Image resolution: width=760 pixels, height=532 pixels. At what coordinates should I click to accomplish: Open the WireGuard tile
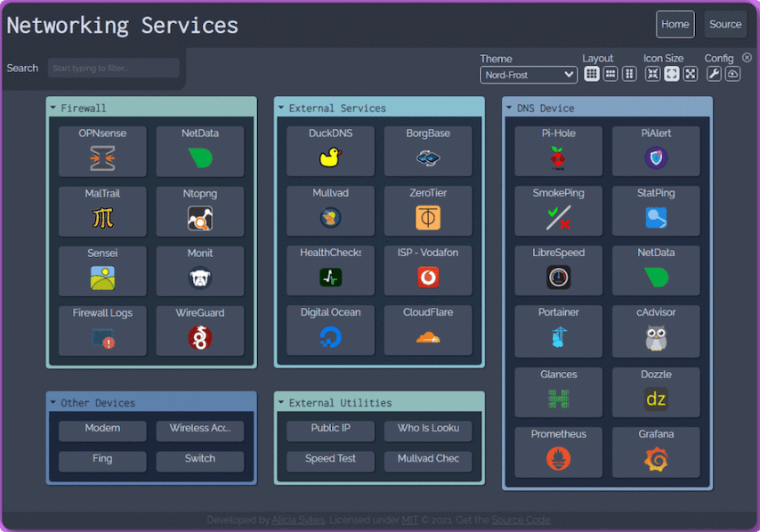point(199,330)
